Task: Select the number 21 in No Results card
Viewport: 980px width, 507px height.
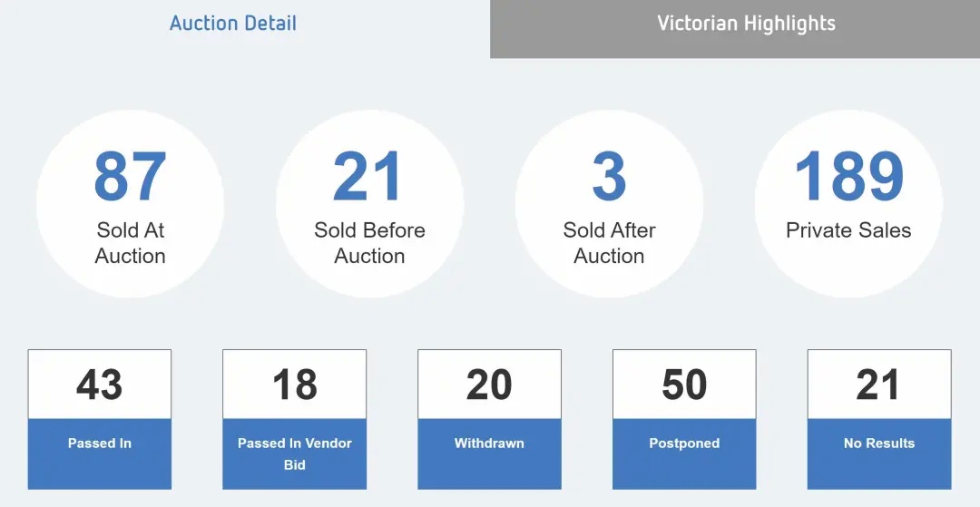Action: coord(878,385)
